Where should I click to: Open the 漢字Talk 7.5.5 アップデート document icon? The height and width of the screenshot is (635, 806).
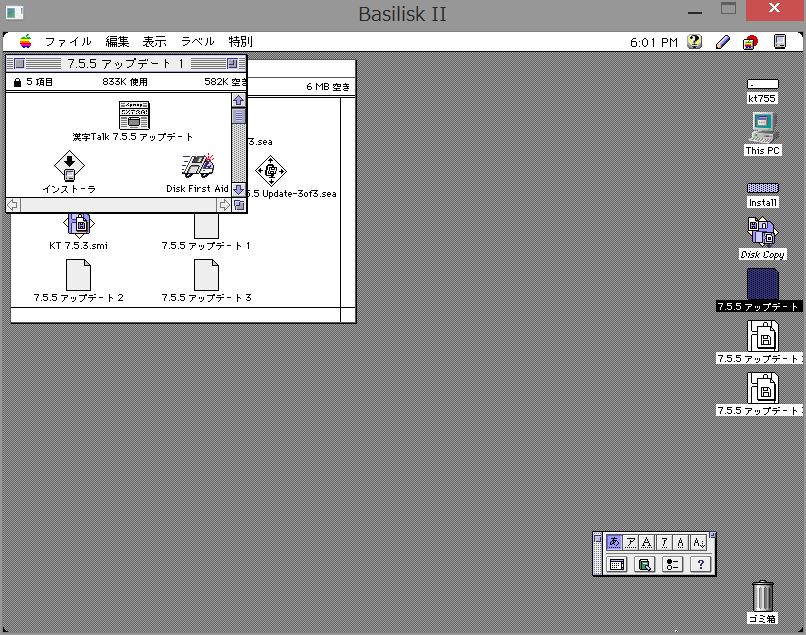[x=134, y=115]
